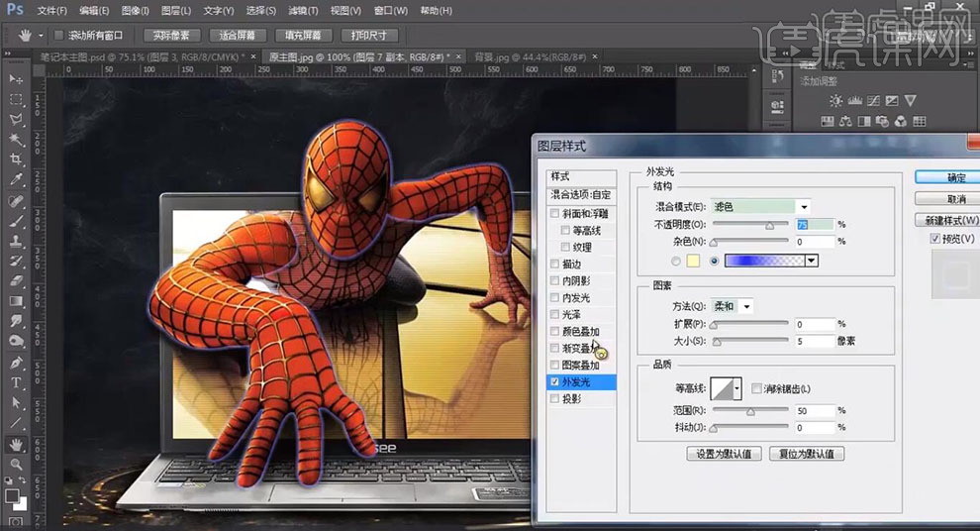Viewport: 980px width, 531px height.
Task: Select the Rectangular Marquee tool
Action: point(16,99)
